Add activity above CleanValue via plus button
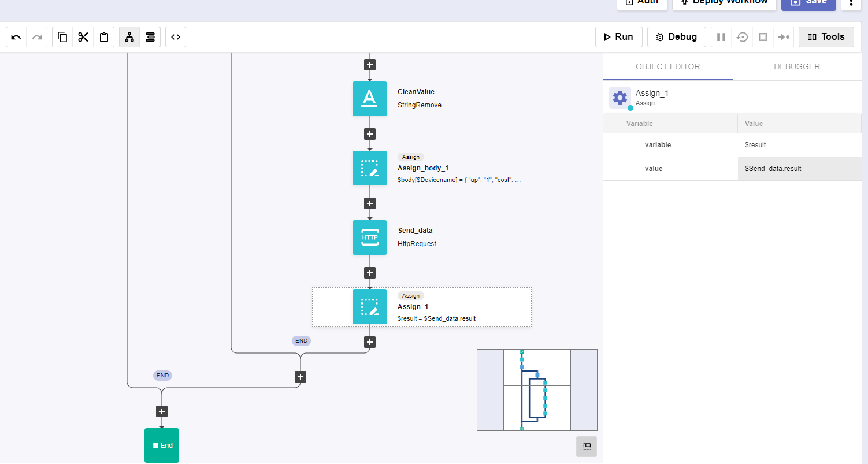The width and height of the screenshot is (868, 464). (x=370, y=65)
